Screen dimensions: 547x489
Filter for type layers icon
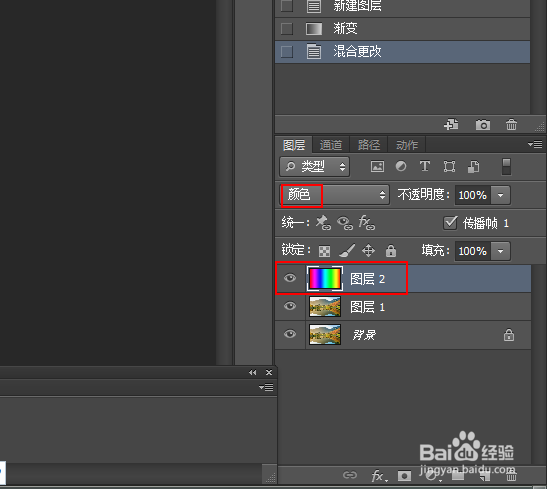(x=425, y=166)
